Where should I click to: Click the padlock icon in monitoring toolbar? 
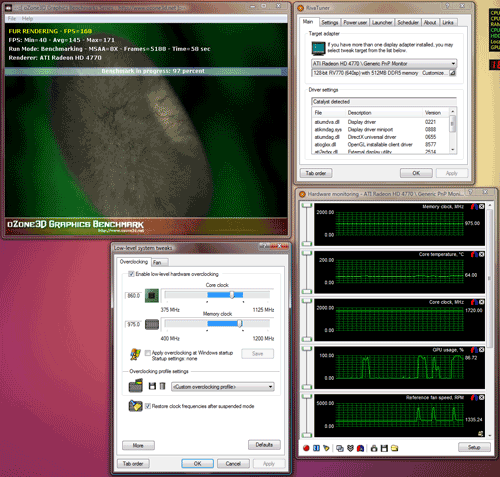374,448
